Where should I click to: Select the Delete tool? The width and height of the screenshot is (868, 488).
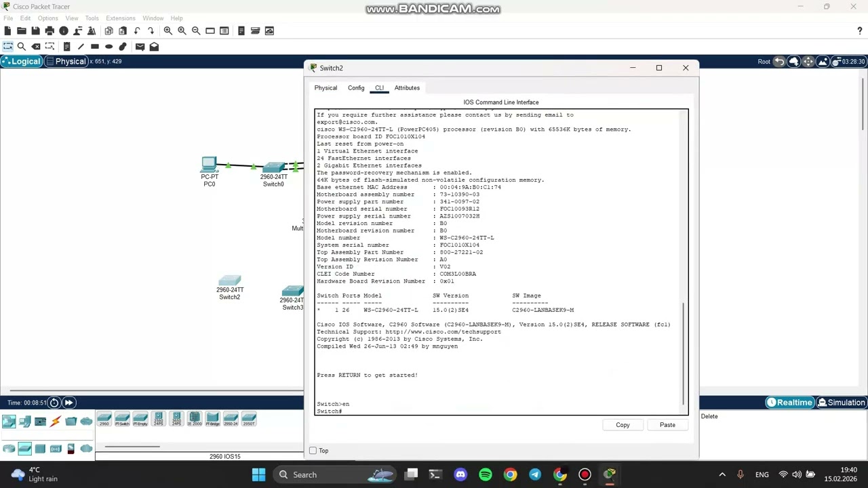[36, 47]
